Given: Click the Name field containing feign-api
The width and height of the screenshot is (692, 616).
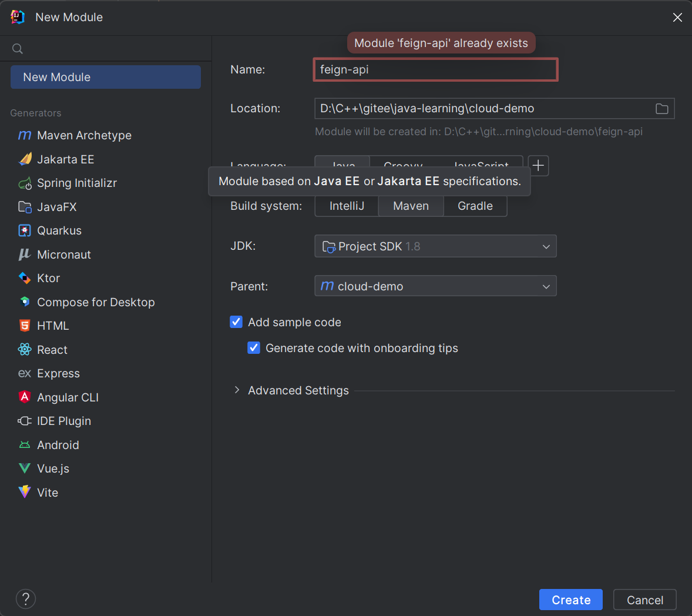Looking at the screenshot, I should coord(436,70).
